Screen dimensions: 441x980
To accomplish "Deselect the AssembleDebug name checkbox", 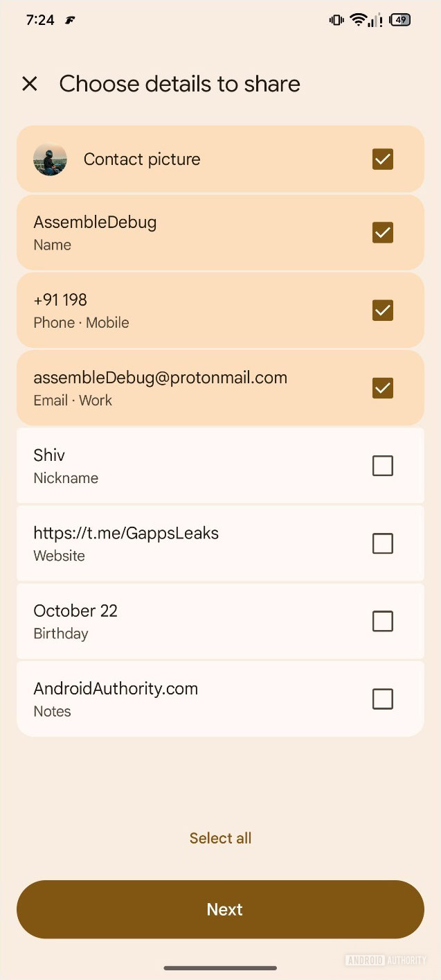I will tap(382, 232).
